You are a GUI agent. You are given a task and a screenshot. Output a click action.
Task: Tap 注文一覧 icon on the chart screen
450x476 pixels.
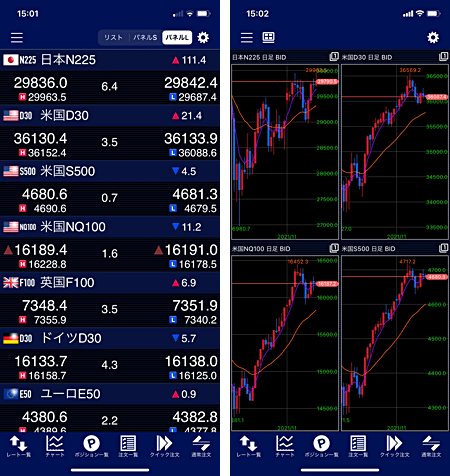click(358, 447)
